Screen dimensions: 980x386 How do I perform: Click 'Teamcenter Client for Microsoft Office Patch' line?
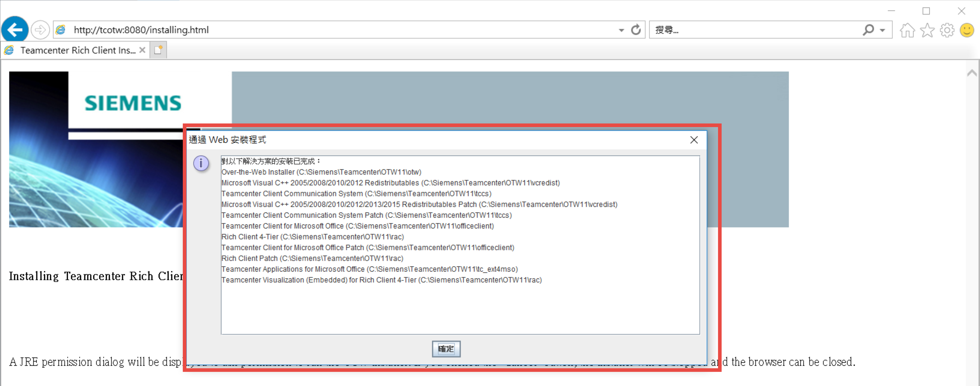pyautogui.click(x=368, y=248)
